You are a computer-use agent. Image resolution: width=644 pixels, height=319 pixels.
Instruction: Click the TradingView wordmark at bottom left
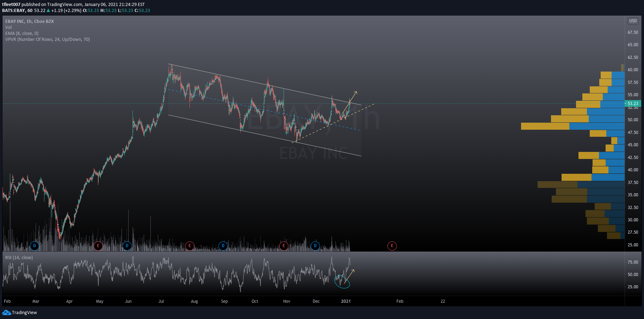[x=24, y=313]
